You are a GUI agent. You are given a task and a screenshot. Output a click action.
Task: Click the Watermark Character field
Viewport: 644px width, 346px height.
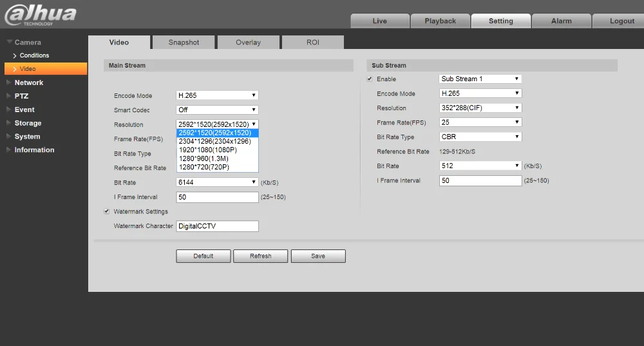point(217,226)
